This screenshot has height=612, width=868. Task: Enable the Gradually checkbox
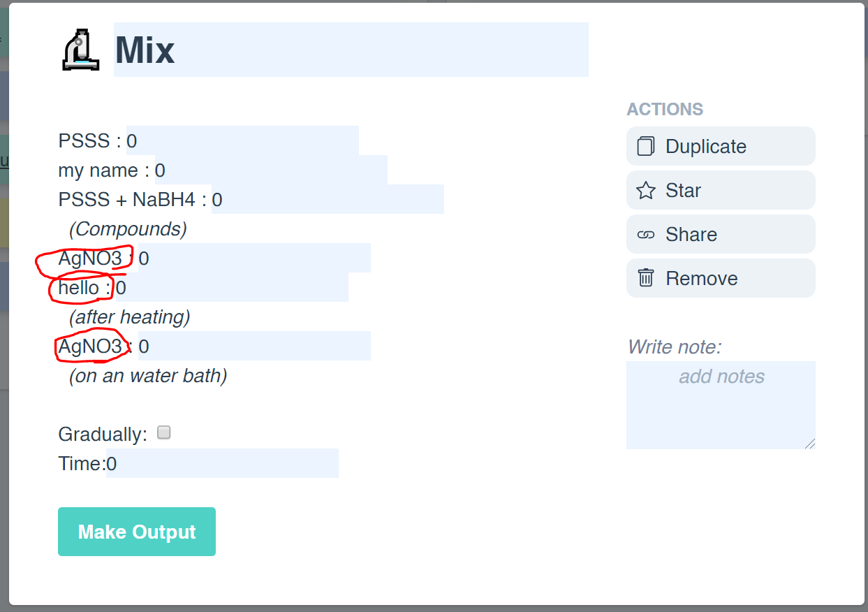[x=163, y=432]
